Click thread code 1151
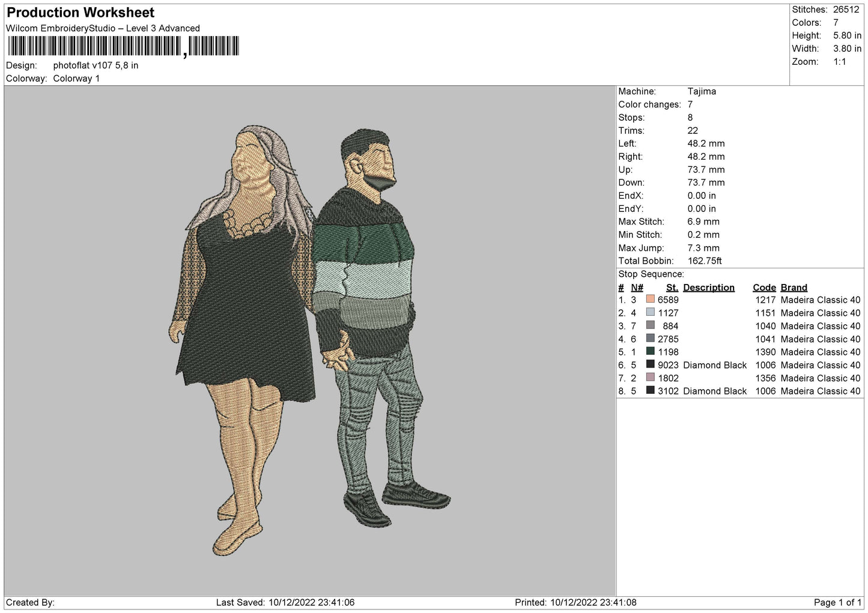Screen dimensions: 868x613 pyautogui.click(x=765, y=313)
